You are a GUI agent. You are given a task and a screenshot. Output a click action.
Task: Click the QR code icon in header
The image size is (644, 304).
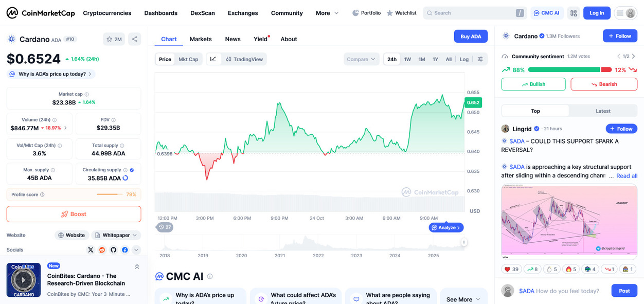point(574,13)
